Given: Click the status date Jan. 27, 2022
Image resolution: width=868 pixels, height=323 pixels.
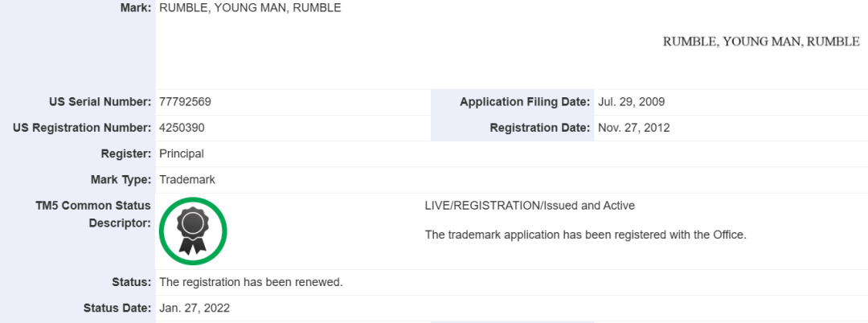Looking at the screenshot, I should (195, 308).
